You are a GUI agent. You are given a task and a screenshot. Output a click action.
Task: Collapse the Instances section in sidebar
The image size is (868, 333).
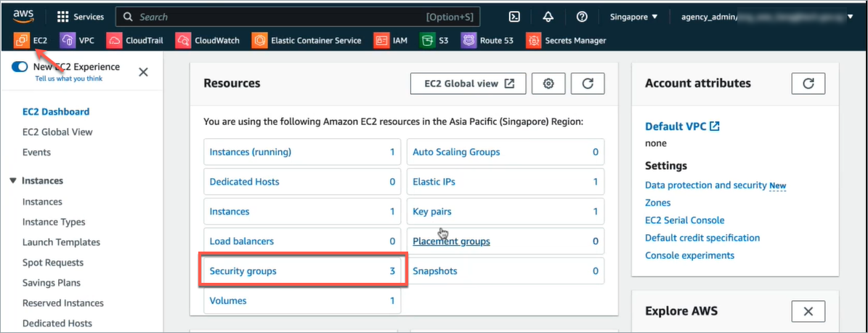click(13, 181)
